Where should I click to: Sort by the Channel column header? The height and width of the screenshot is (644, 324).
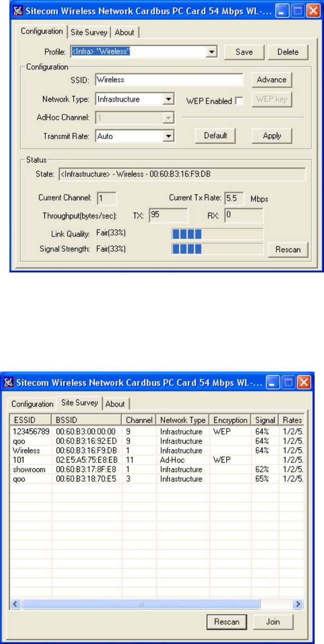(x=139, y=421)
